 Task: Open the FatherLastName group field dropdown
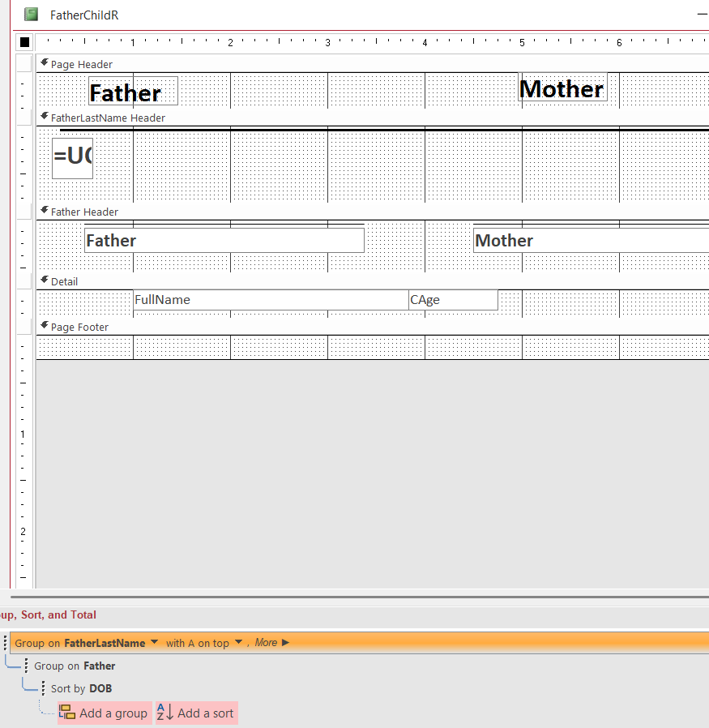(x=154, y=642)
